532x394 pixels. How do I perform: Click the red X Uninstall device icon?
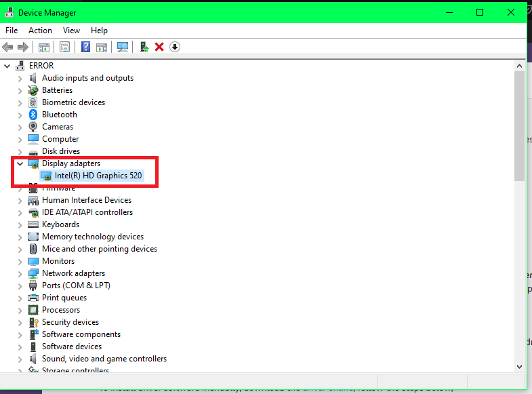(159, 47)
